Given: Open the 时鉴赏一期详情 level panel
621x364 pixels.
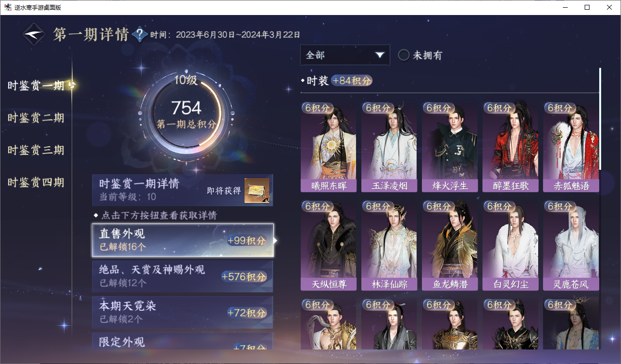Looking at the screenshot, I should 183,190.
